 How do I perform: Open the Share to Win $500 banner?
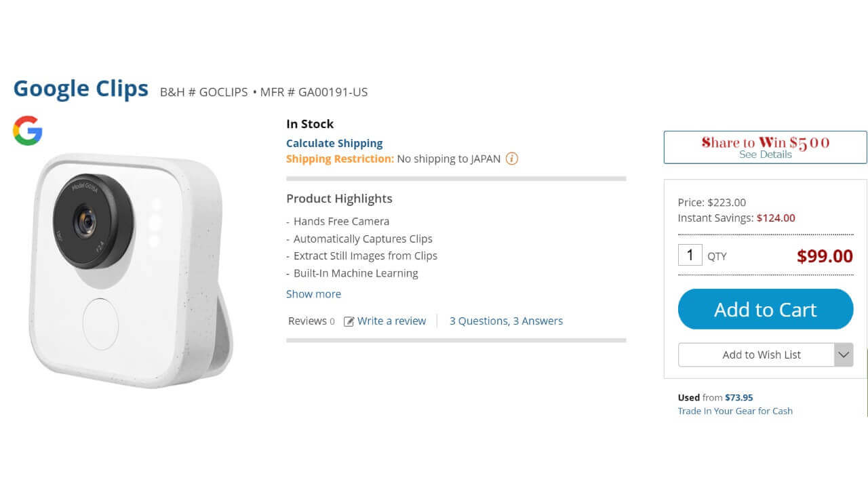(765, 142)
